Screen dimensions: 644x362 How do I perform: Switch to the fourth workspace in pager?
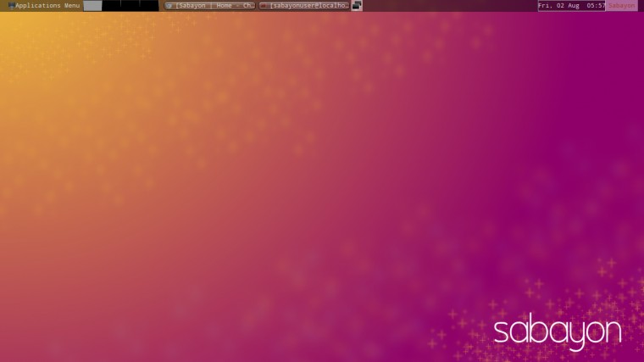click(149, 5)
